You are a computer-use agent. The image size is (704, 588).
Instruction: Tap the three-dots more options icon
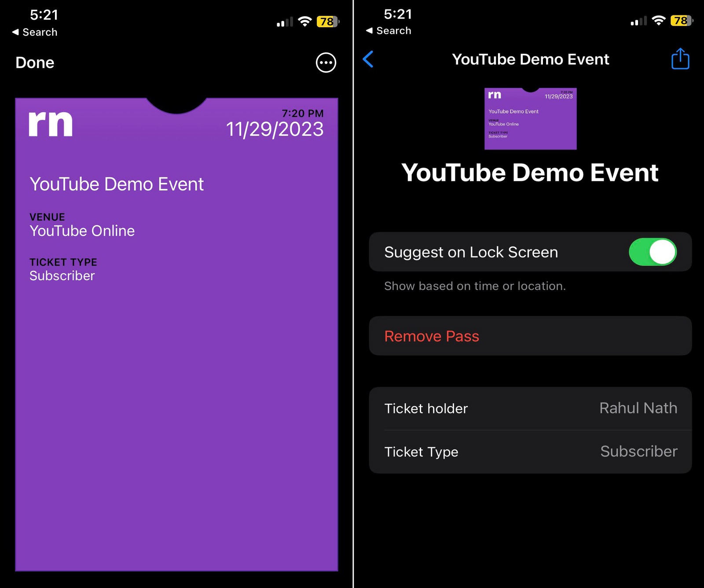(326, 63)
